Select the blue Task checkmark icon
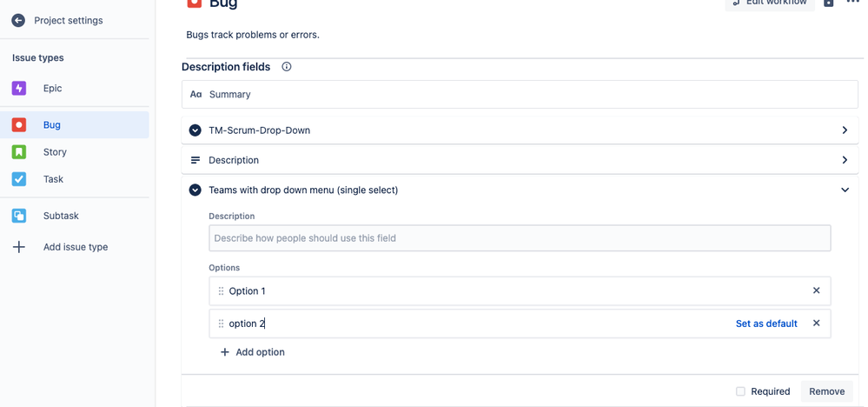This screenshot has width=868, height=407. pos(19,179)
